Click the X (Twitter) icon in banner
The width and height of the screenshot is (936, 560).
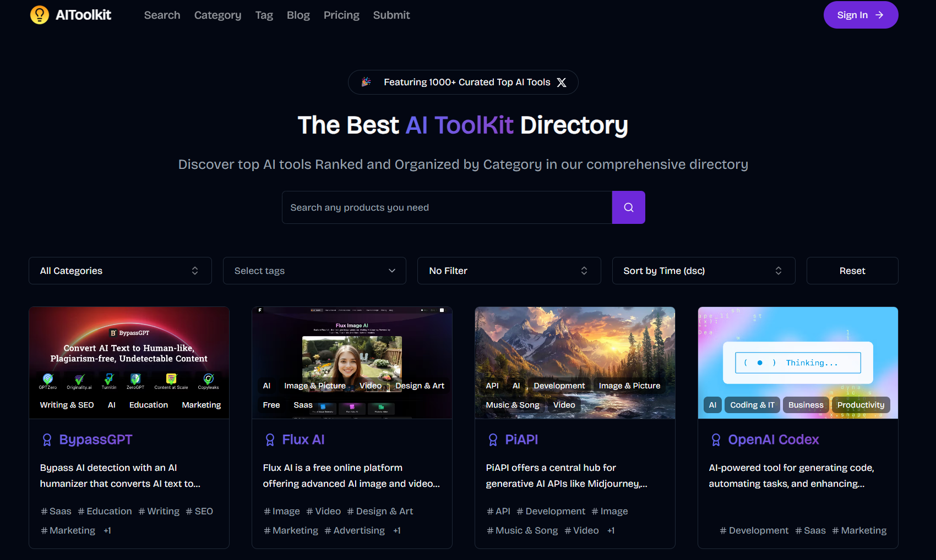[561, 83]
